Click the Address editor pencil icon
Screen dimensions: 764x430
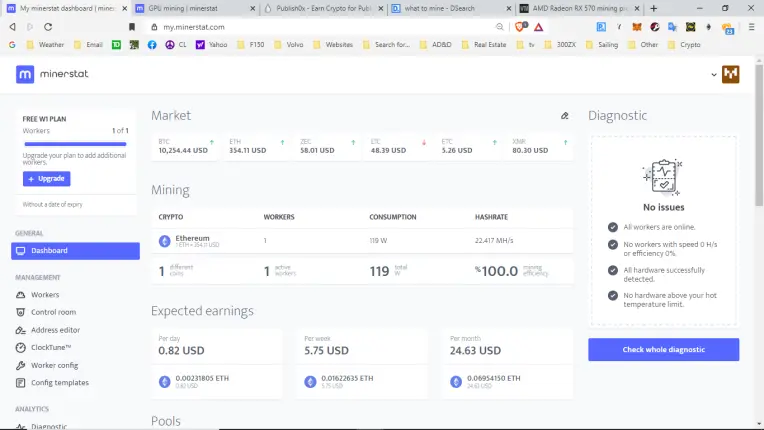click(x=20, y=330)
